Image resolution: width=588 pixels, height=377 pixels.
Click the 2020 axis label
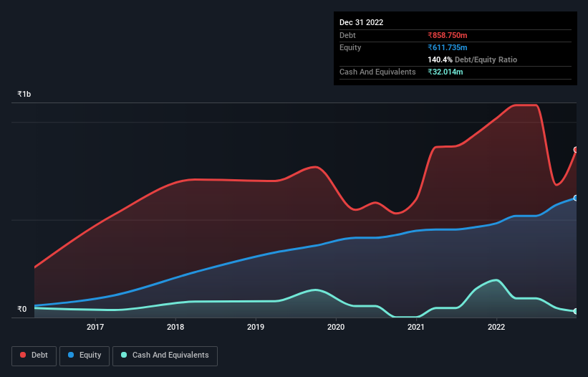pyautogui.click(x=336, y=327)
